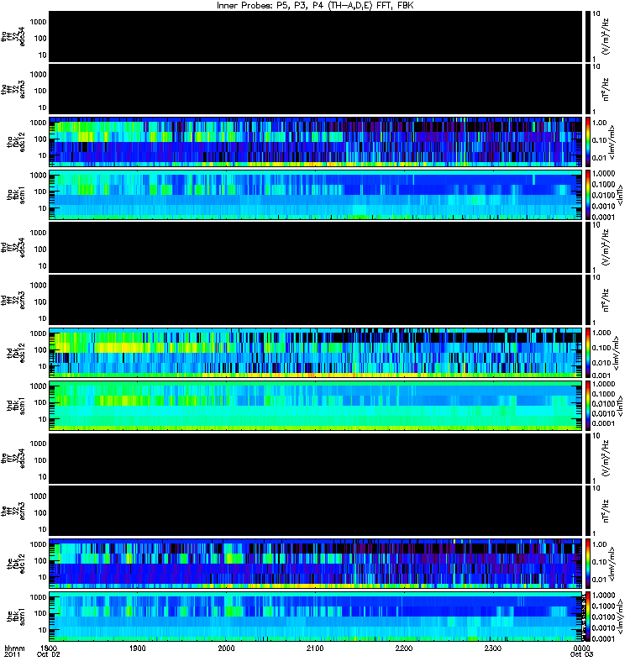Click the 'tha fff 32 scm3' y-axis label
This screenshot has width=630, height=672.
(x=13, y=90)
